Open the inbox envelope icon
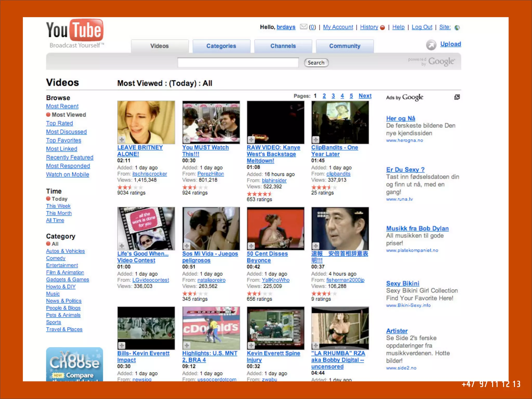 click(x=303, y=27)
